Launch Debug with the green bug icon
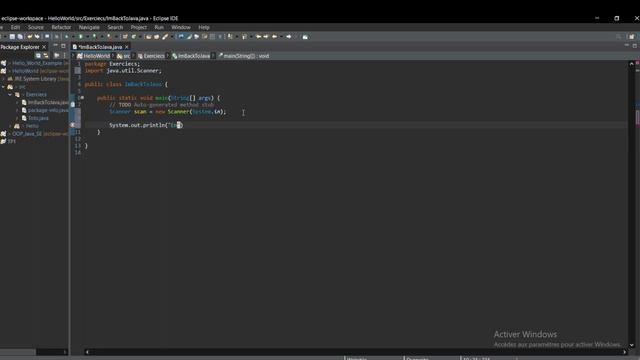The height and width of the screenshot is (360, 640). point(67,37)
